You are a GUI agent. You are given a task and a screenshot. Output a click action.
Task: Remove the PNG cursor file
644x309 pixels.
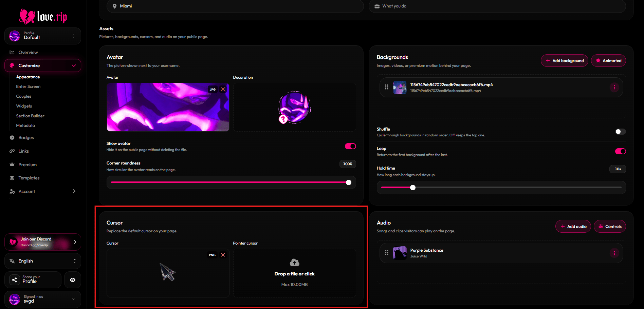pos(223,255)
